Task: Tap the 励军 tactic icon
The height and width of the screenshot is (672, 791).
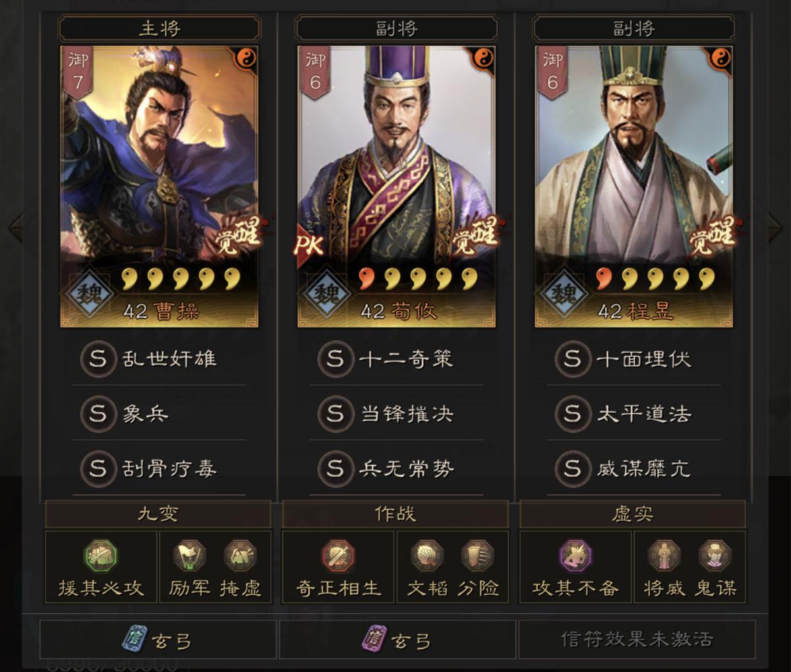Action: coord(189,556)
